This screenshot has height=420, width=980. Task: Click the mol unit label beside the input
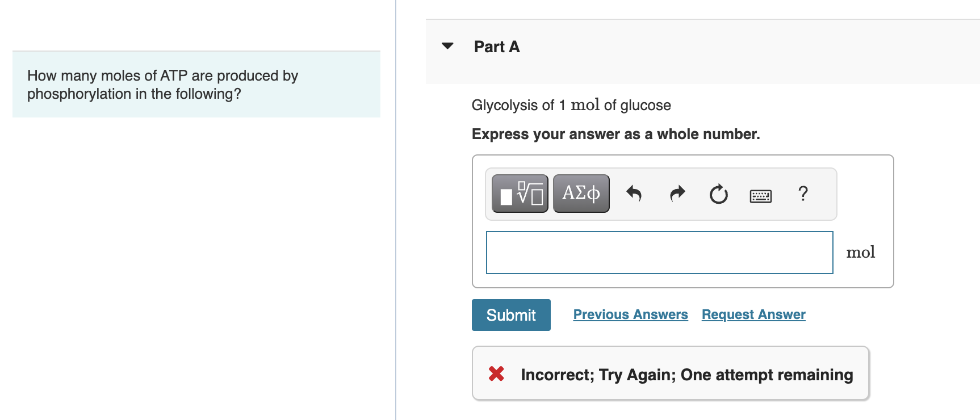[861, 251]
